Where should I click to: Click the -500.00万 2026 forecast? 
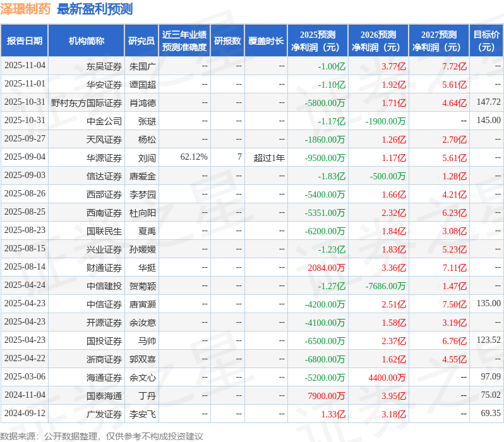388,176
